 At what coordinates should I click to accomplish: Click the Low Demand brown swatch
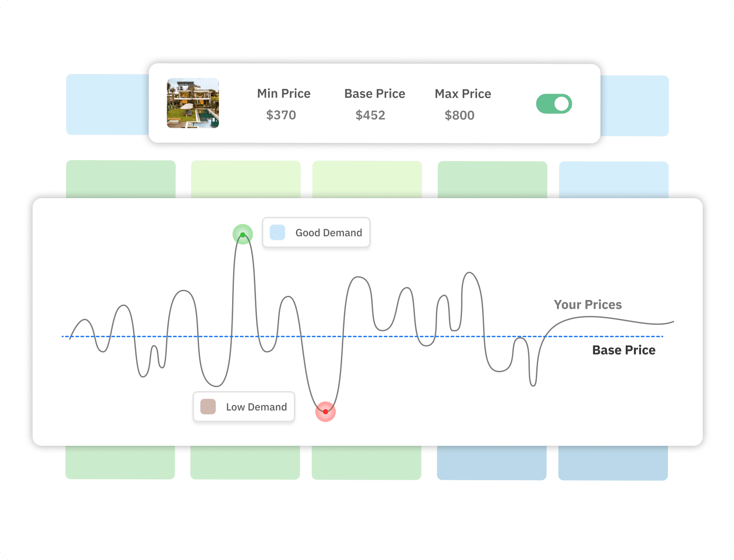pos(208,407)
